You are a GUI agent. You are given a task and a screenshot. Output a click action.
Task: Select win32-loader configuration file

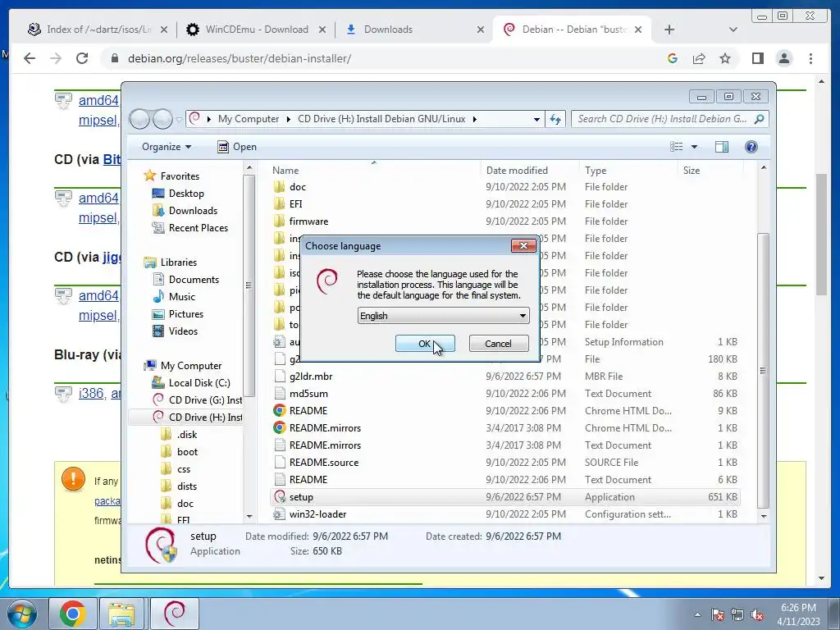tap(317, 514)
